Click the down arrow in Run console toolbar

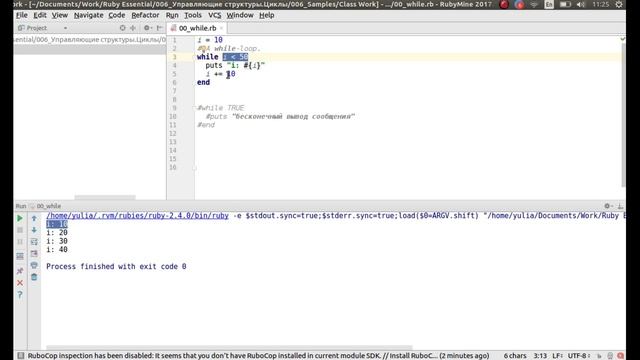[34, 230]
